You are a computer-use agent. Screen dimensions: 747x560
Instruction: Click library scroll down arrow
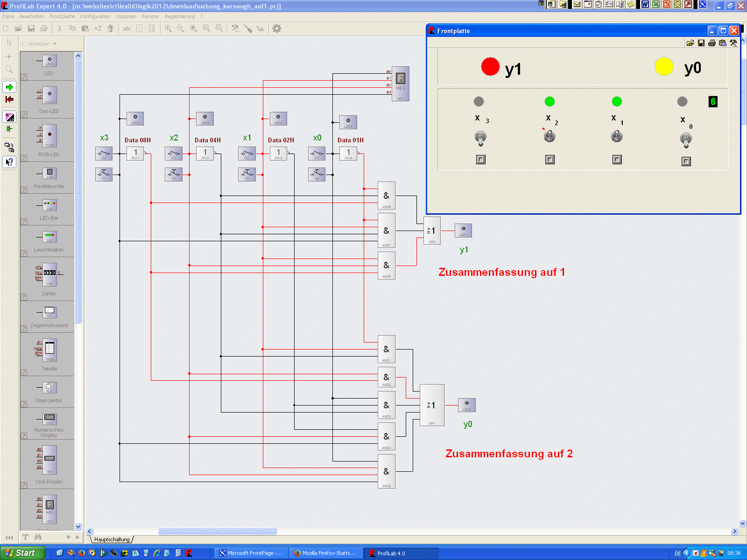tap(78, 526)
